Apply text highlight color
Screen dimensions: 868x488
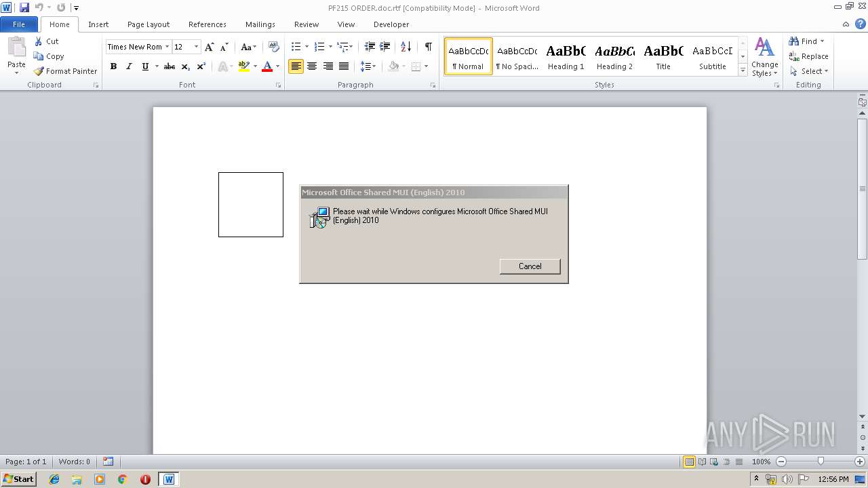[x=244, y=66]
